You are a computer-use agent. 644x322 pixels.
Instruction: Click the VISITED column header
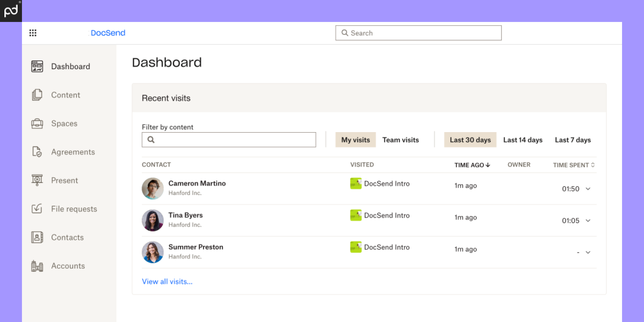[362, 165]
